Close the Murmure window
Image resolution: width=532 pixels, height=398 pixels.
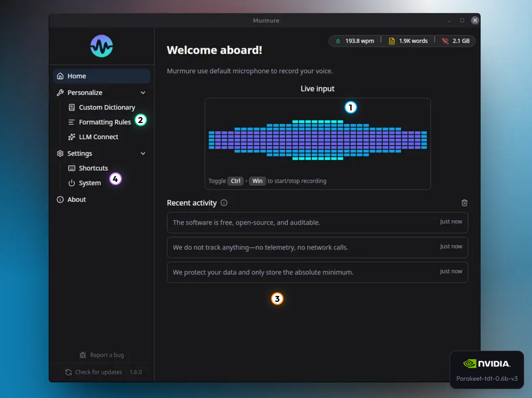click(475, 21)
